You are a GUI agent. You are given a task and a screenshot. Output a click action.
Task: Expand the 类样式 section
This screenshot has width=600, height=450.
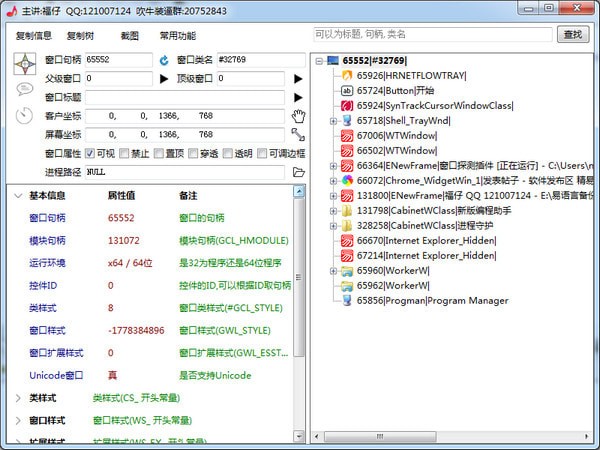[18, 398]
